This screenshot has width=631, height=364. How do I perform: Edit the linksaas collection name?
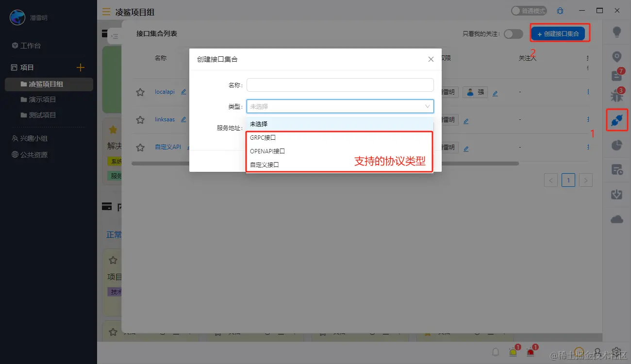click(183, 119)
